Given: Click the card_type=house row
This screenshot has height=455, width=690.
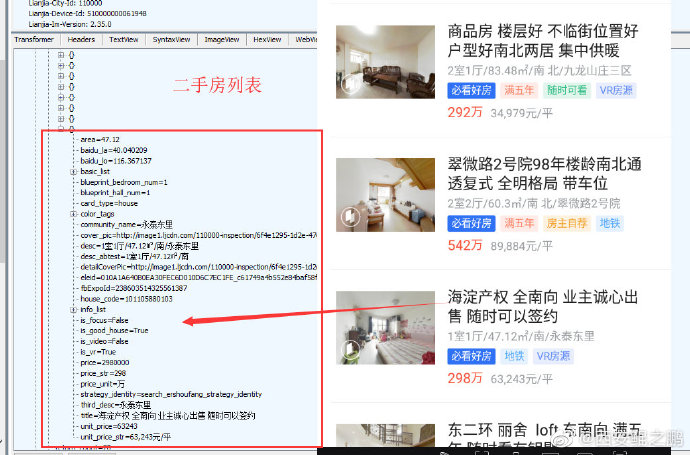Looking at the screenshot, I should point(109,204).
